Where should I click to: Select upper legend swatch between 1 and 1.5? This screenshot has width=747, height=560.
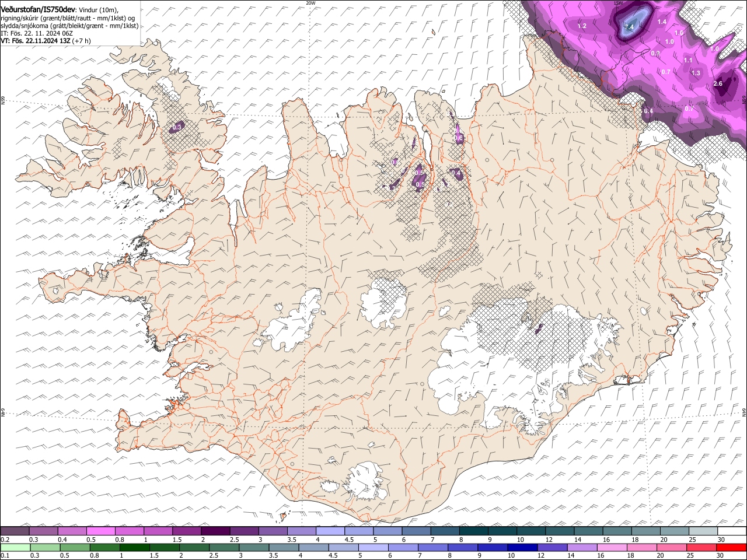[158, 531]
